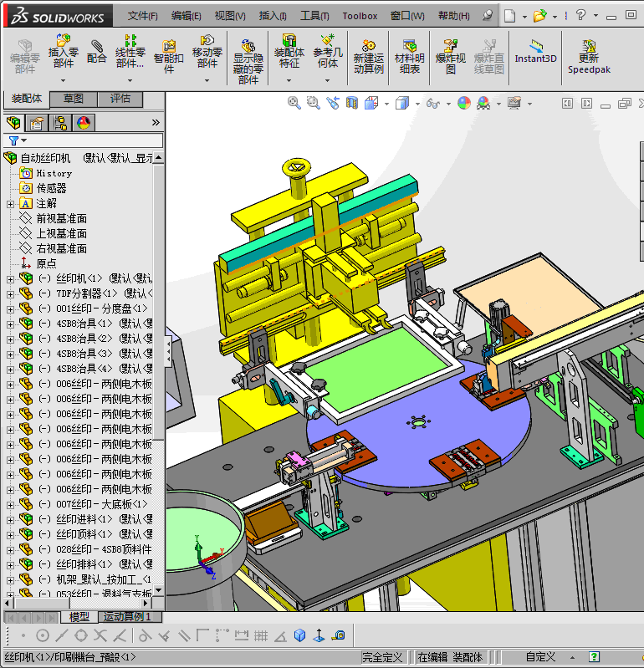Image resolution: width=644 pixels, height=668 pixels.
Task: Select 上视基准面 in the feature tree
Action: 61,234
